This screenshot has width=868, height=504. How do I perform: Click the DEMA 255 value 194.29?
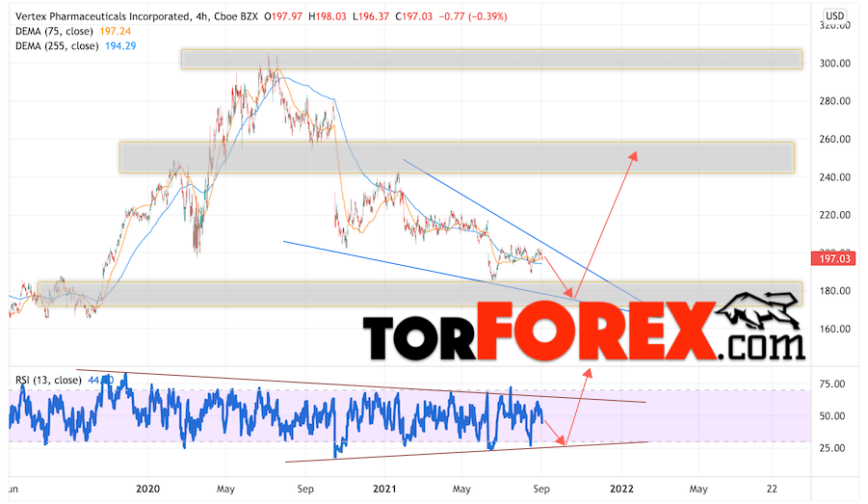click(x=120, y=46)
